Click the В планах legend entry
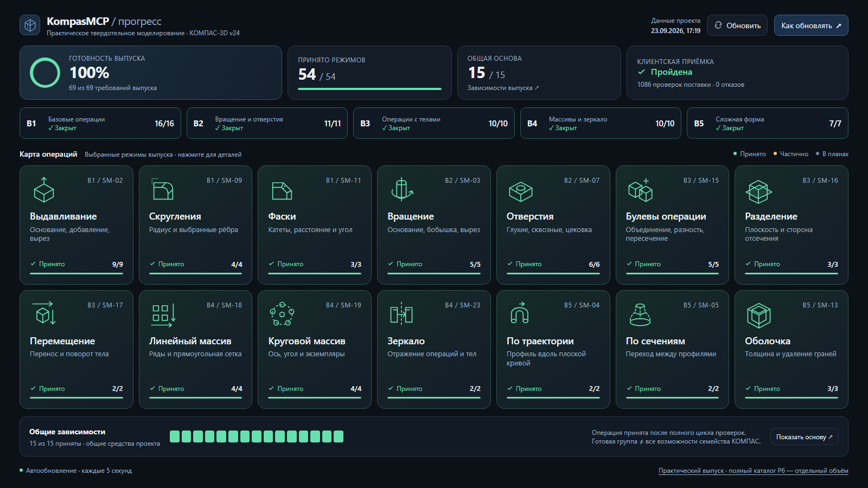 tap(832, 154)
